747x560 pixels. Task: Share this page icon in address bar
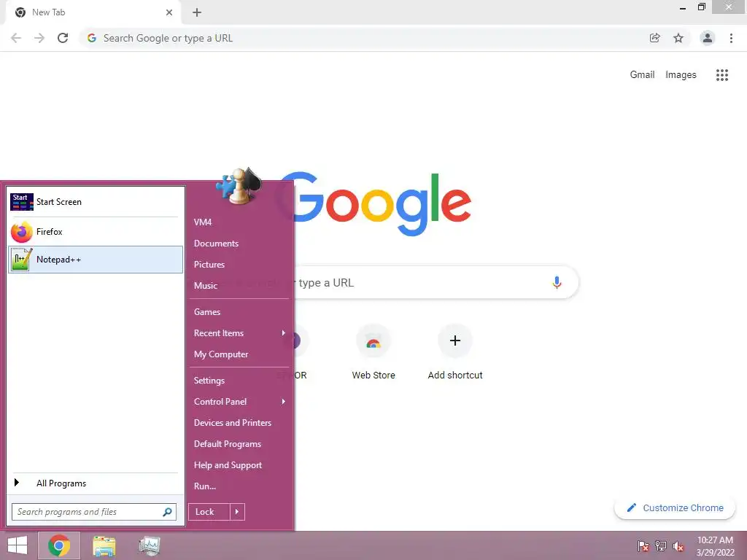coord(655,38)
